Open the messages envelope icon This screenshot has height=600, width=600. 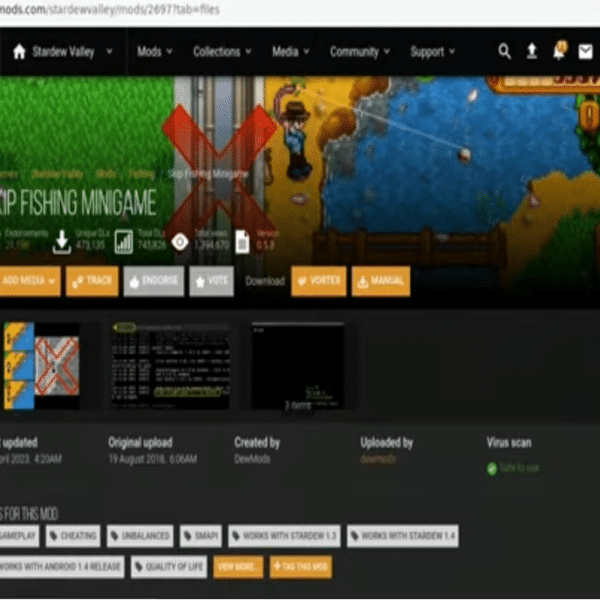(585, 52)
